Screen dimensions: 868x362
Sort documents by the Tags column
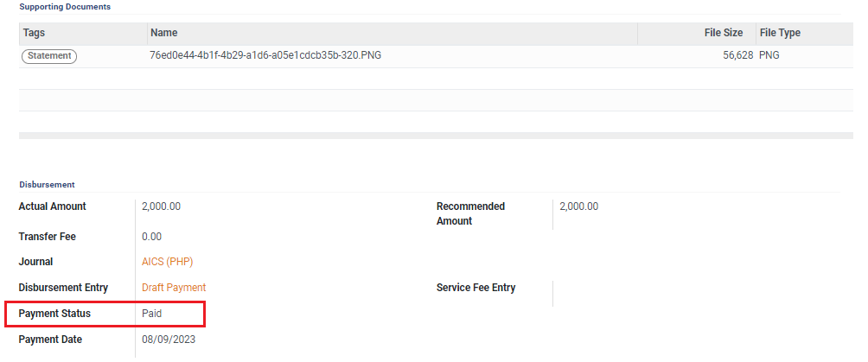(35, 33)
